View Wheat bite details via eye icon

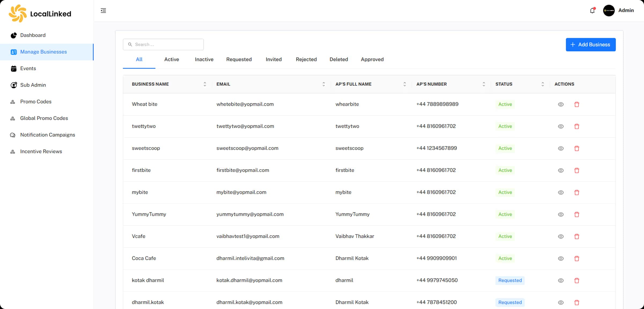tap(561, 104)
